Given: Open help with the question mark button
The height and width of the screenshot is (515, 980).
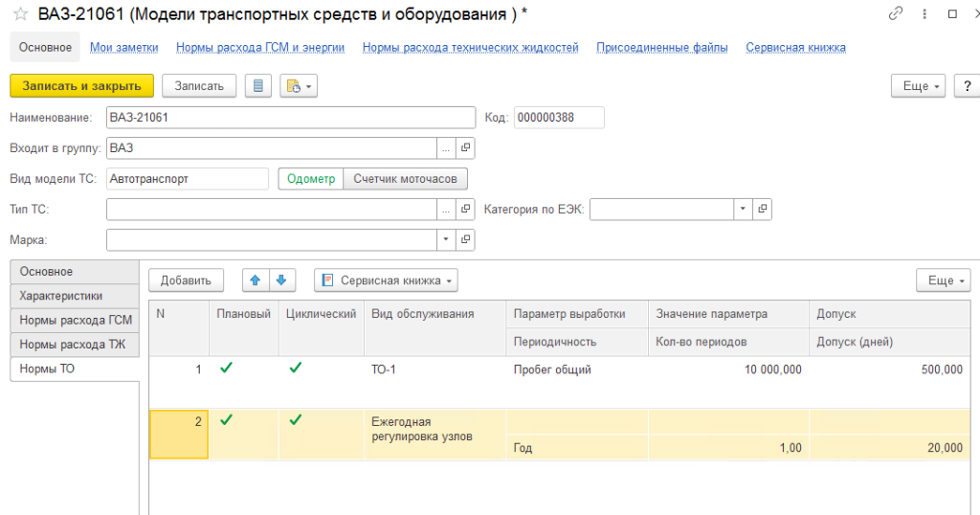Looking at the screenshot, I should pyautogui.click(x=967, y=86).
